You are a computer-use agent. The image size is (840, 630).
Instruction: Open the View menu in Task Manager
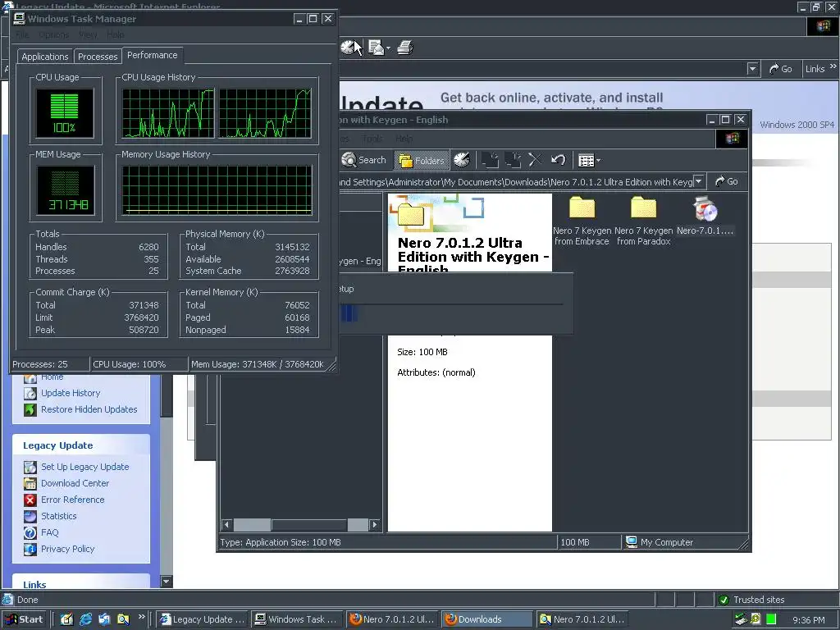pos(88,34)
